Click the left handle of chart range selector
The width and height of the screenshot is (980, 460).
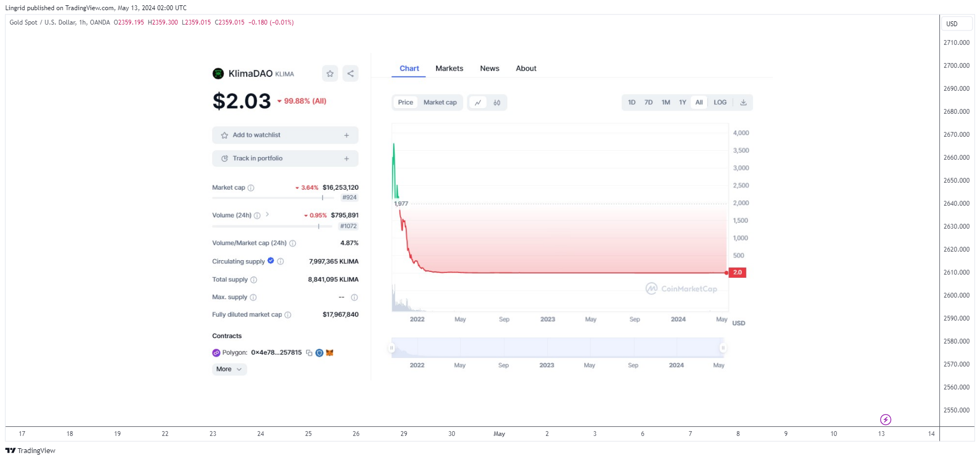pyautogui.click(x=391, y=348)
